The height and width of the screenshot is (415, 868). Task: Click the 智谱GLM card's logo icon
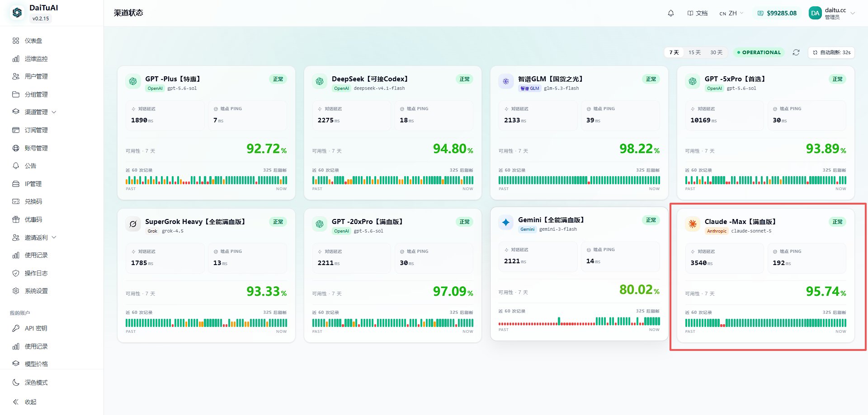point(506,81)
